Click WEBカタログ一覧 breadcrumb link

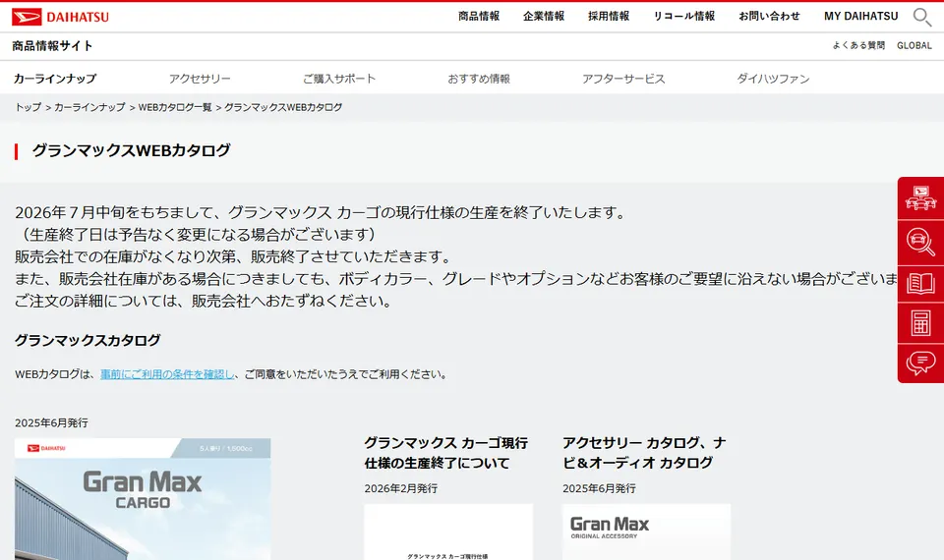coord(175,107)
